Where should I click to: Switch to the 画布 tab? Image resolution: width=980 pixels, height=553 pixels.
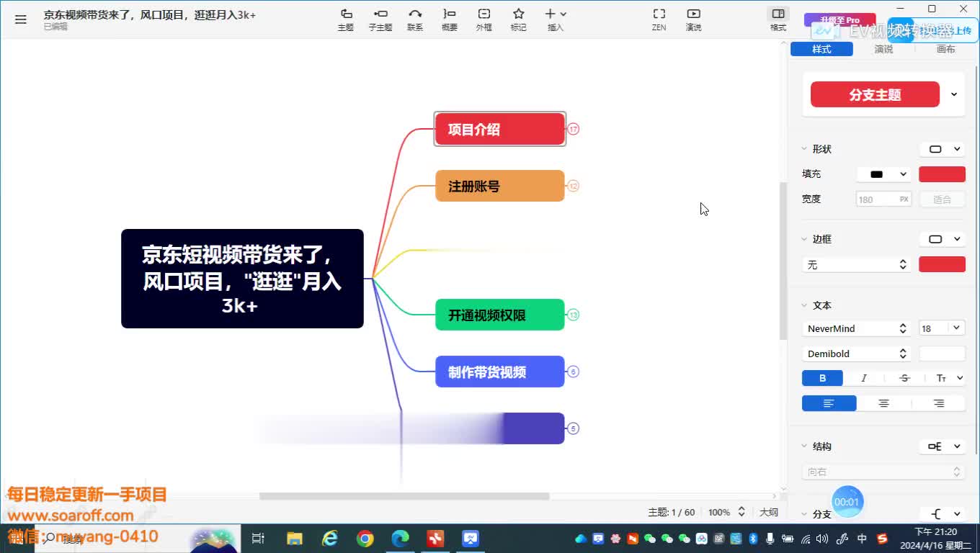pos(945,49)
